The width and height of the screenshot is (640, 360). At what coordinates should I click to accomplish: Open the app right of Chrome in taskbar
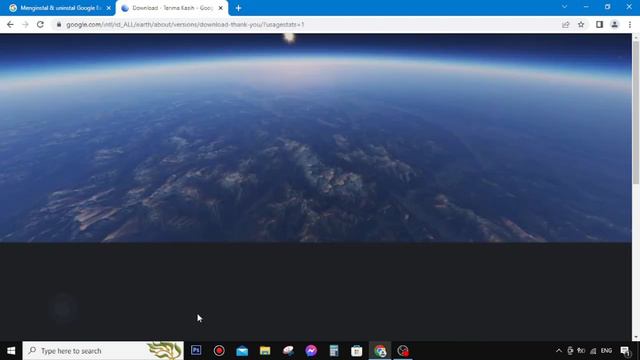click(x=403, y=351)
